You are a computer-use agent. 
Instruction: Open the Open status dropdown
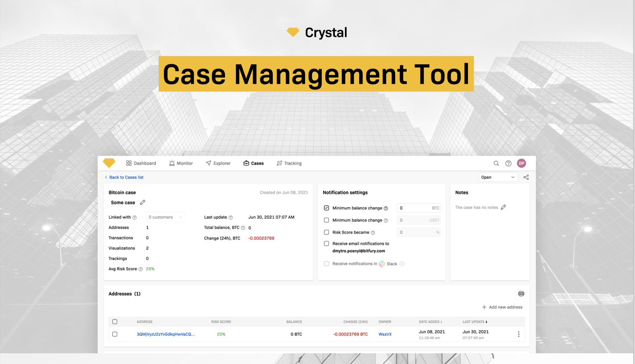497,177
